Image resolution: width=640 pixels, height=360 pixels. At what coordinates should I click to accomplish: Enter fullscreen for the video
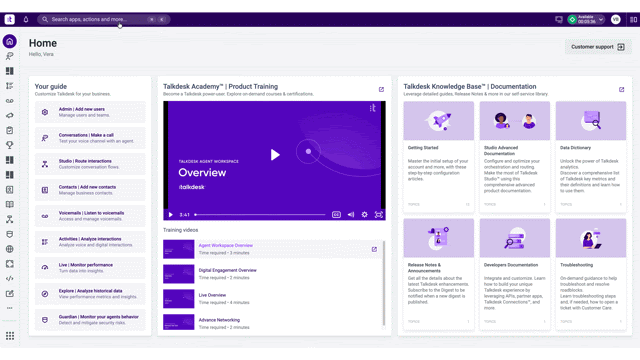point(379,215)
